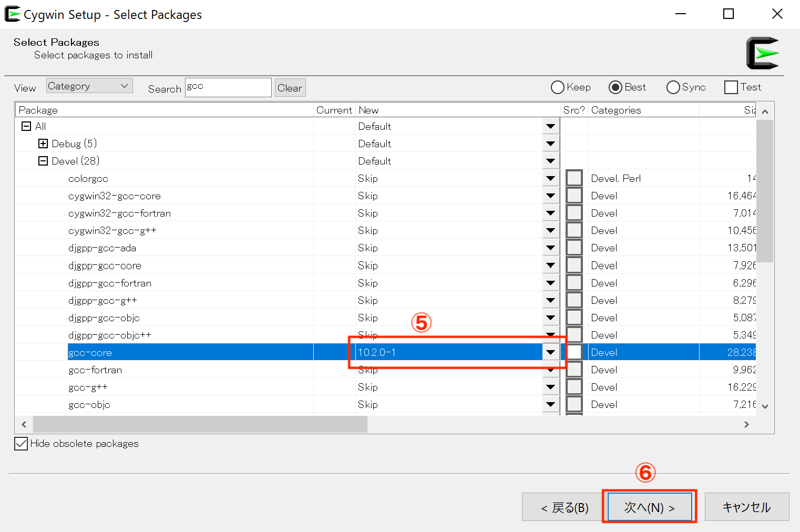Screen dimensions: 800x532
Task: Click the 次へ(N) next button
Action: [650, 507]
